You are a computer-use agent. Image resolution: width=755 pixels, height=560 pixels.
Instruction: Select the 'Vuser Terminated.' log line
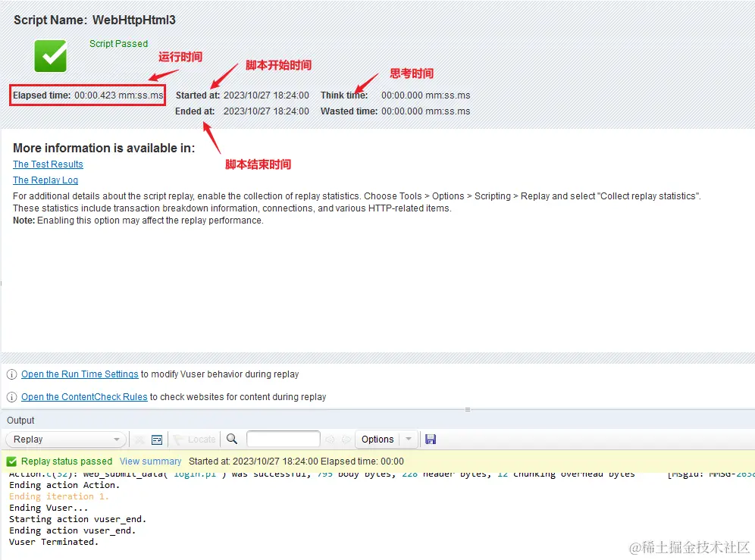(x=54, y=542)
